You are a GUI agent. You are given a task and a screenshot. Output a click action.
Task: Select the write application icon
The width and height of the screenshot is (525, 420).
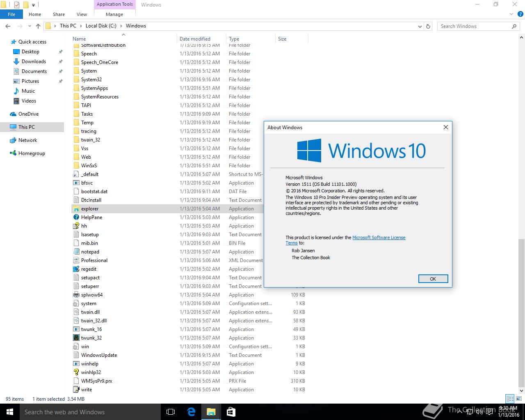coord(76,390)
